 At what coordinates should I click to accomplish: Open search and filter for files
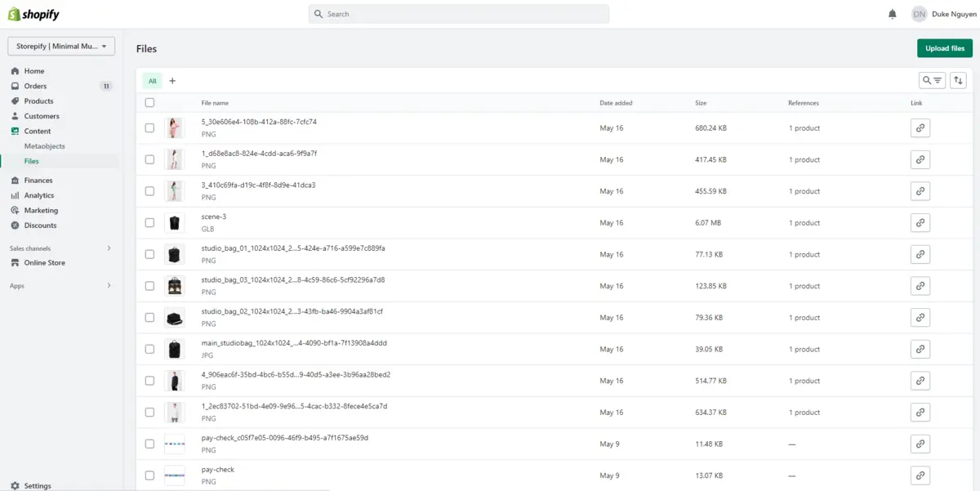[932, 80]
